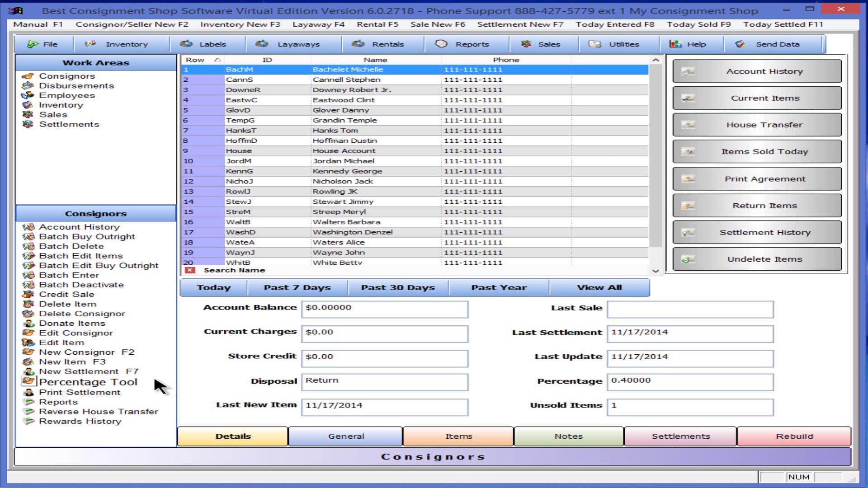Image resolution: width=868 pixels, height=488 pixels.
Task: Open the Notes tab
Action: coord(569,436)
